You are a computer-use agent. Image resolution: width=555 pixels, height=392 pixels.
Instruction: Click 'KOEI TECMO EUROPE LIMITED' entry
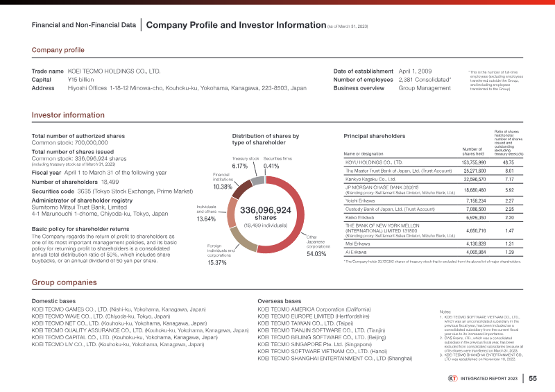[x=314, y=316]
